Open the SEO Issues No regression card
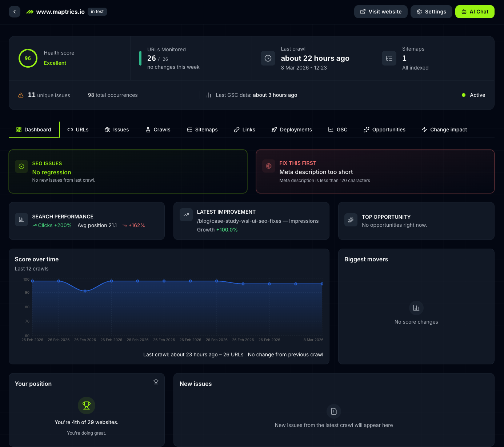This screenshot has width=504, height=447. click(128, 171)
